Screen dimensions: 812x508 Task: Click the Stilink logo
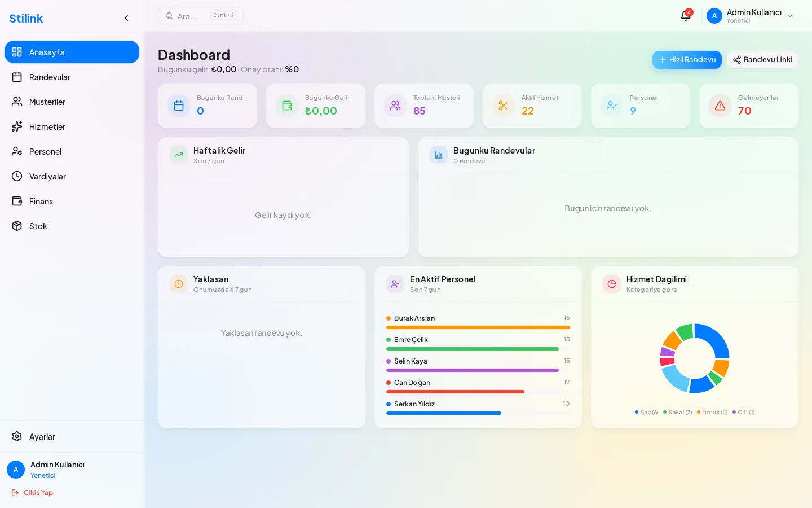pos(26,18)
